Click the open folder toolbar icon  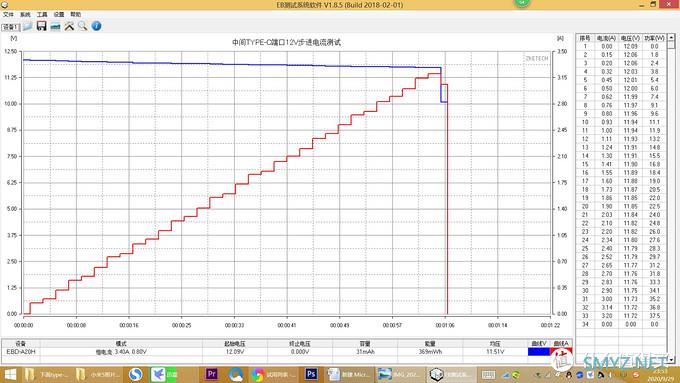[x=27, y=26]
